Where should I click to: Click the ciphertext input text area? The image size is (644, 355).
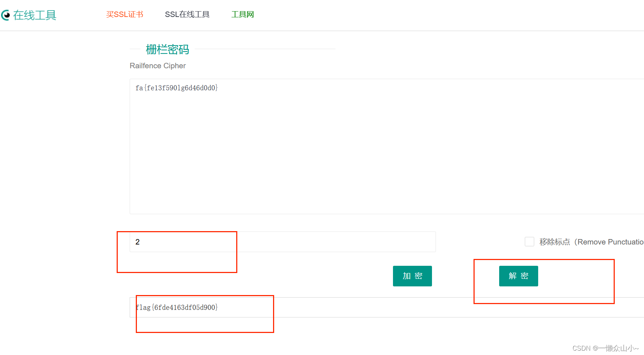point(387,146)
